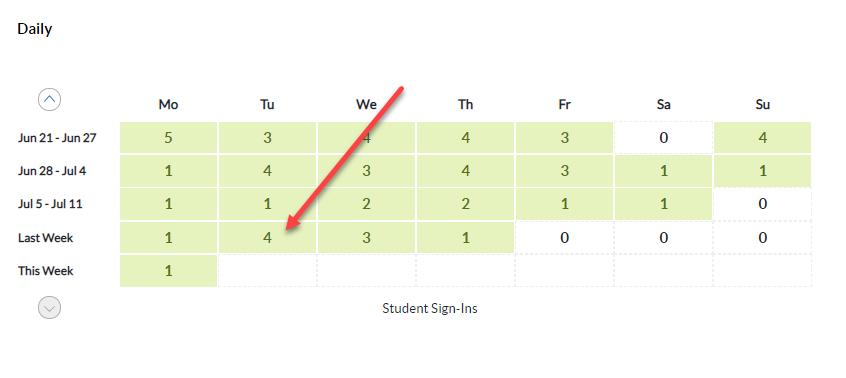Click Monday cell for Jun 21 - Jun 27
Image resolution: width=846 pixels, height=378 pixels.
point(168,138)
